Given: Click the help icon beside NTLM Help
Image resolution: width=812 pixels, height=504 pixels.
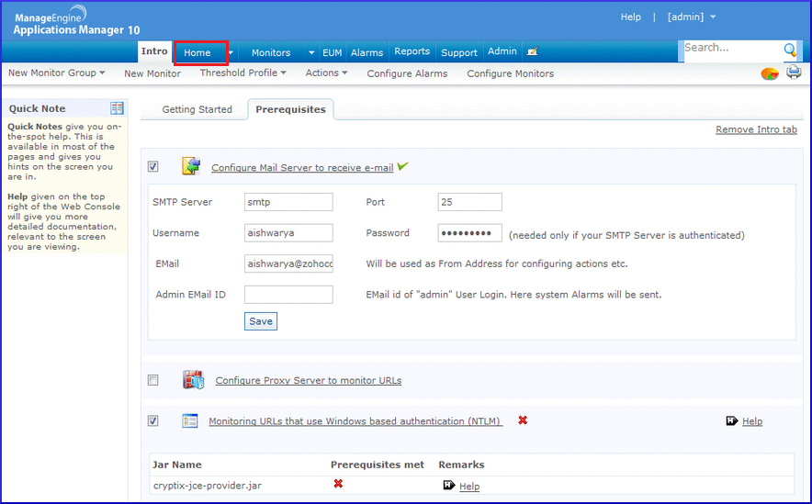Looking at the screenshot, I should point(732,420).
